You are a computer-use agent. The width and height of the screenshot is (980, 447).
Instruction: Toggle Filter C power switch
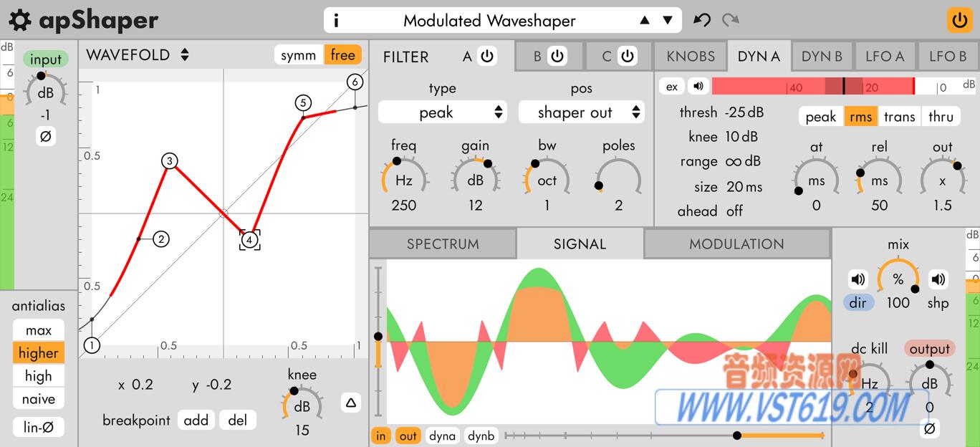tap(627, 56)
